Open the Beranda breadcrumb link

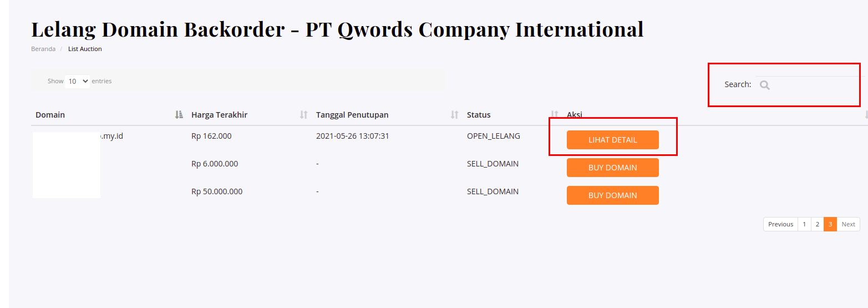[43, 49]
